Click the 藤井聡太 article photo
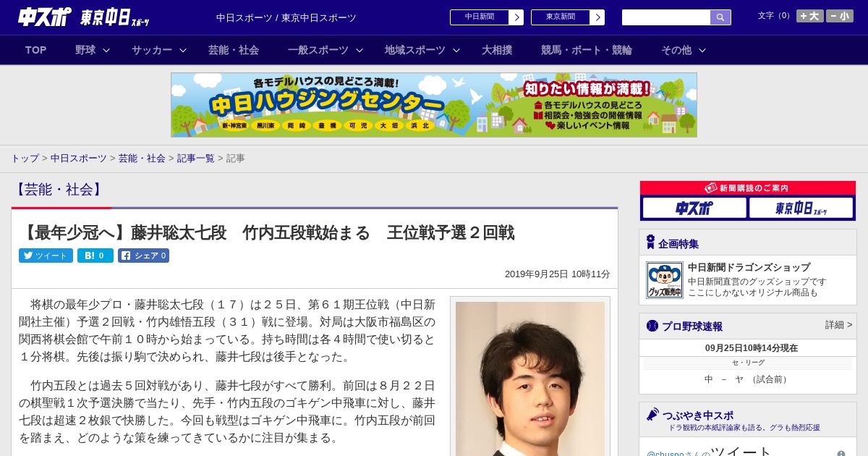The image size is (868, 456). (530, 379)
